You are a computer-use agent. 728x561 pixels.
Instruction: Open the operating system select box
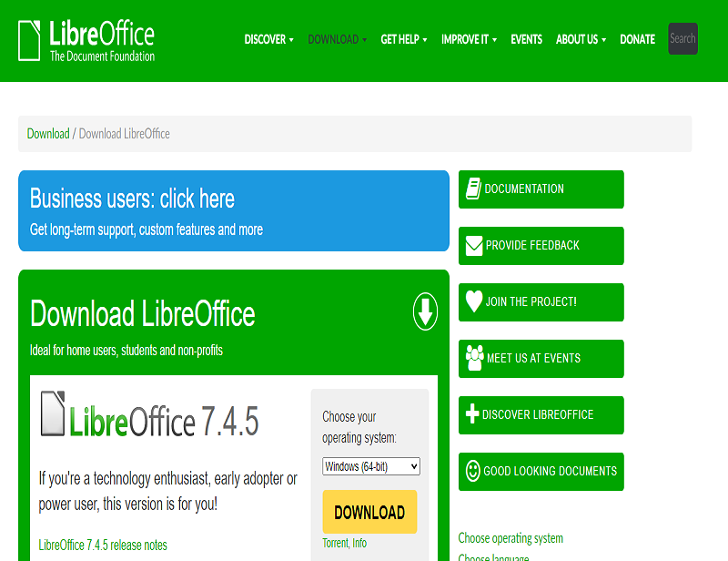(x=371, y=466)
